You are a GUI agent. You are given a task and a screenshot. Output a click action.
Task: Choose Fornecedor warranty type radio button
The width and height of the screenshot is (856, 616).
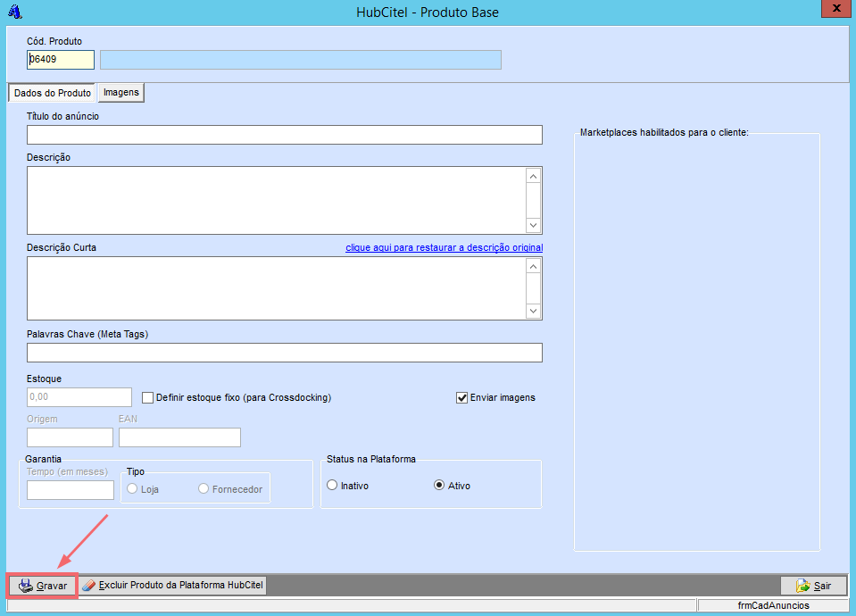204,488
